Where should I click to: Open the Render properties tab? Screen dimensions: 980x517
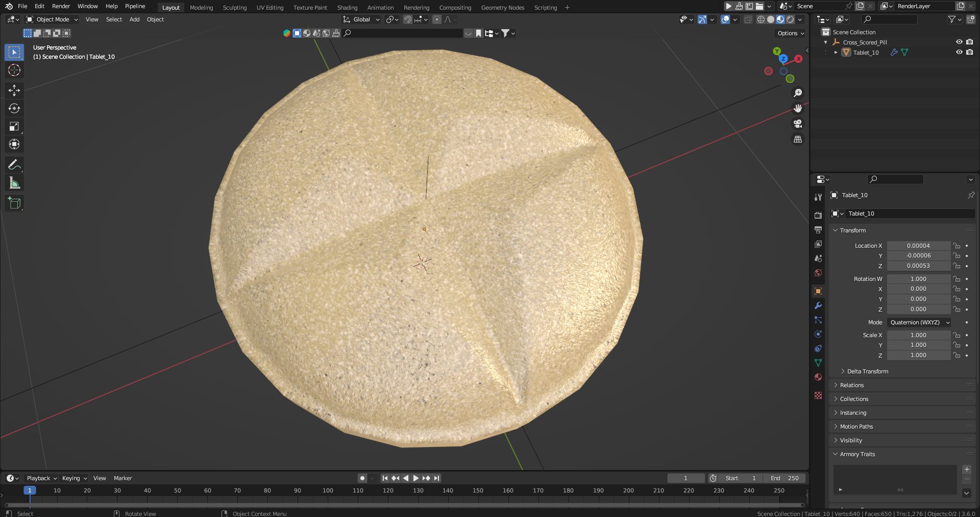818,216
